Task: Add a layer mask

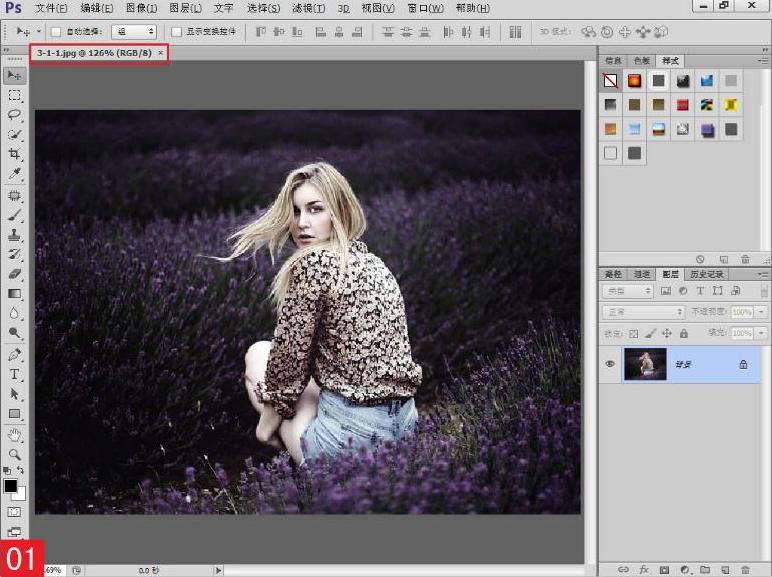Action: tap(664, 570)
